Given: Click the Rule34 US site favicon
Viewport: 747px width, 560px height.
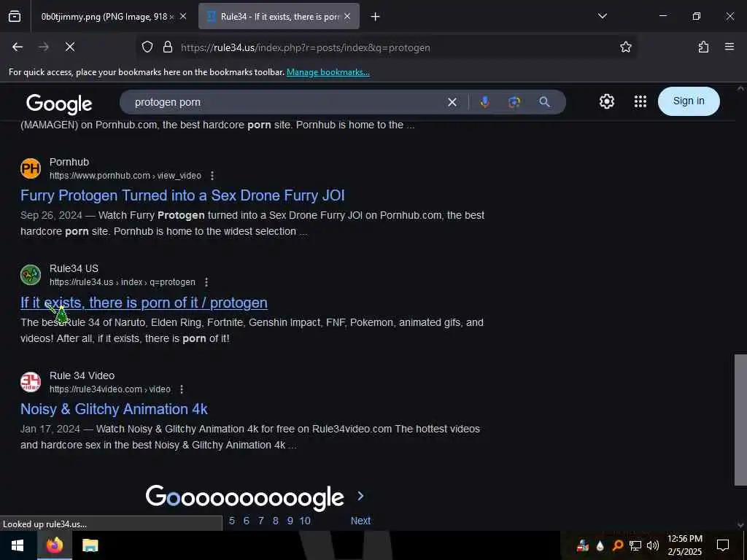Looking at the screenshot, I should tap(31, 275).
